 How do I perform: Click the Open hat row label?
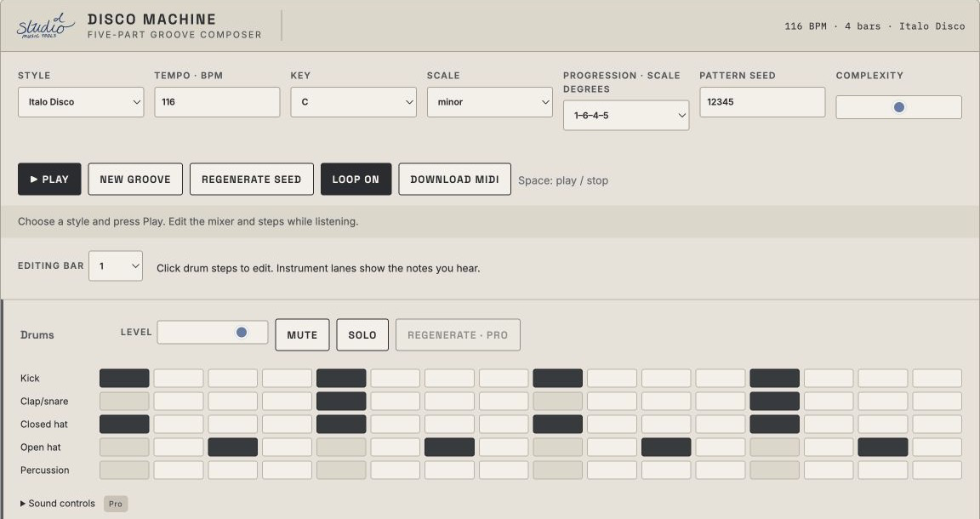[x=41, y=447]
